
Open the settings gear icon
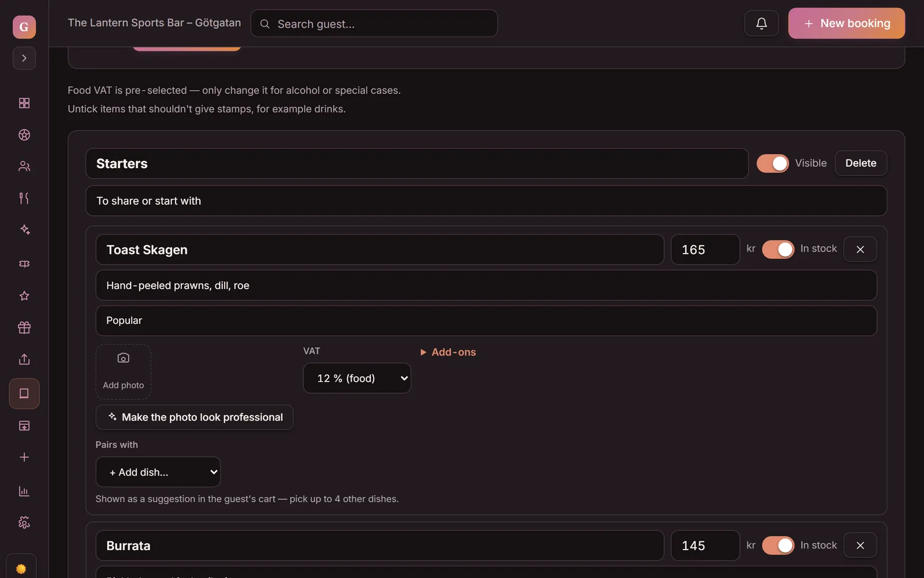[x=24, y=523]
